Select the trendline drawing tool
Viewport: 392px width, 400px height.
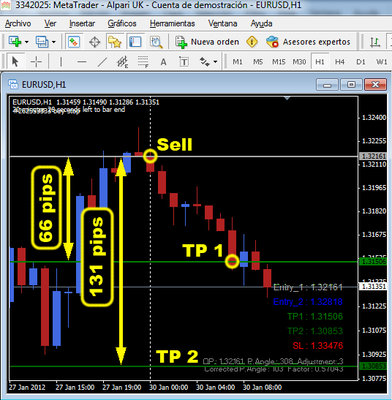point(102,62)
